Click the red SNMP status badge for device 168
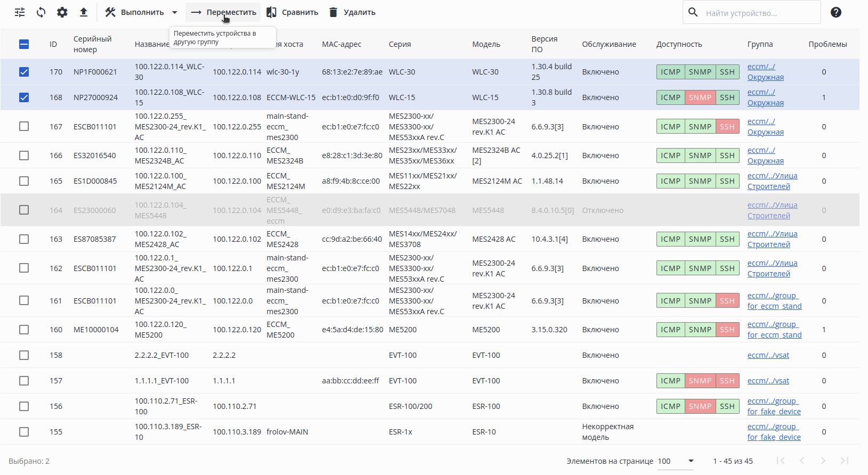 pyautogui.click(x=700, y=97)
